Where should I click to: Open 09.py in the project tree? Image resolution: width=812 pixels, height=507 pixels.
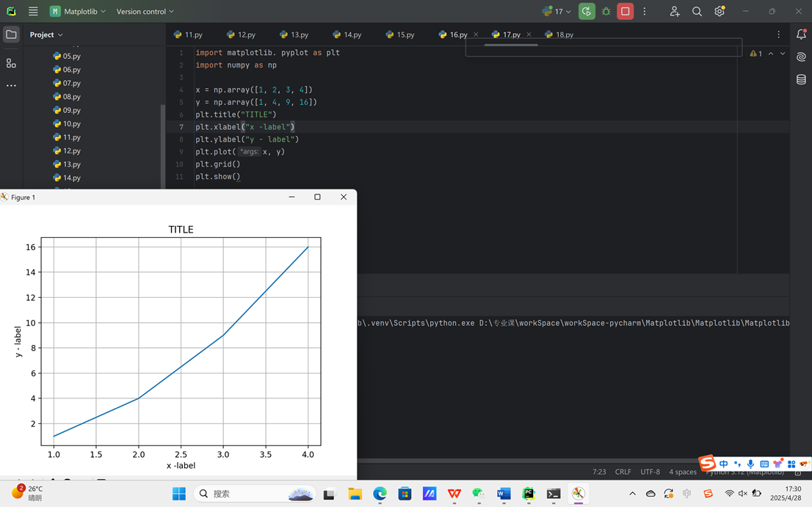tap(67, 110)
